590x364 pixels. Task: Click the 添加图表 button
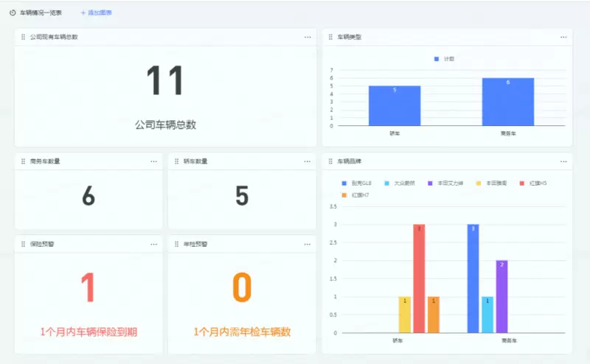point(96,13)
